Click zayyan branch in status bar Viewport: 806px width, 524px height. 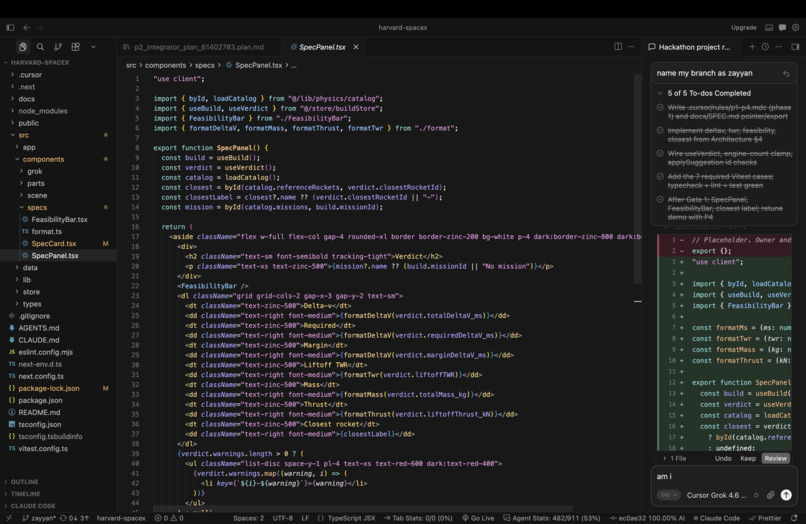(x=39, y=518)
